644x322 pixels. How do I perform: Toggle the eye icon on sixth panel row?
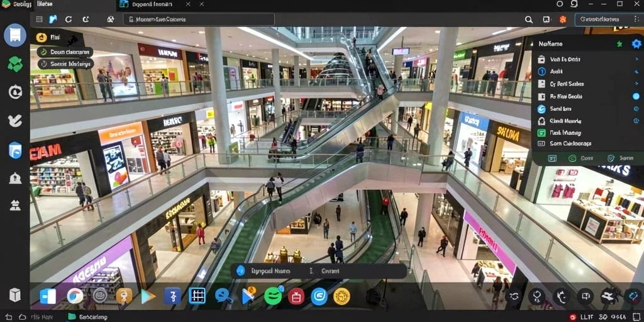click(x=636, y=121)
